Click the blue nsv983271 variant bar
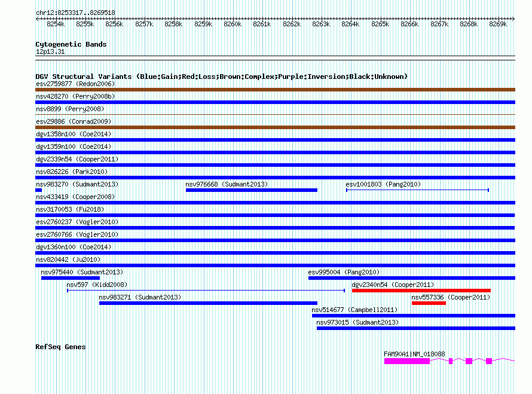The height and width of the screenshot is (394, 532). click(208, 303)
